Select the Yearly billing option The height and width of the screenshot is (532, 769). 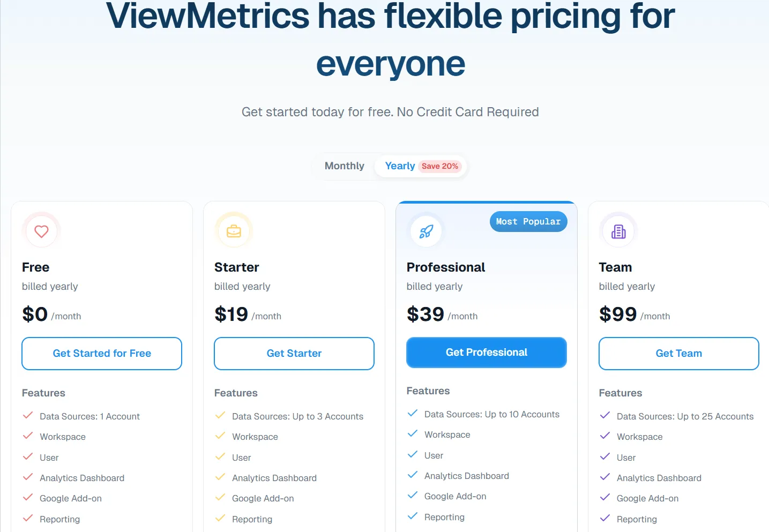400,166
